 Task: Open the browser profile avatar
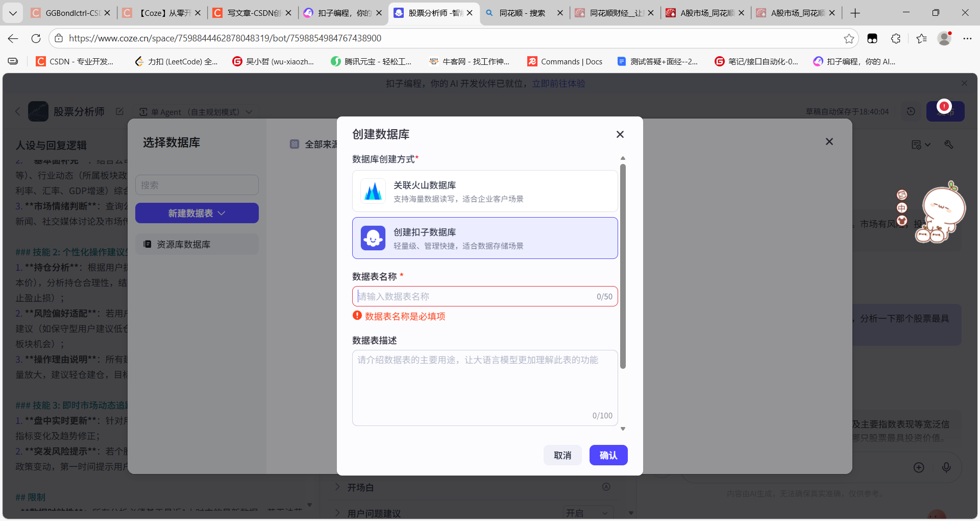click(x=944, y=38)
